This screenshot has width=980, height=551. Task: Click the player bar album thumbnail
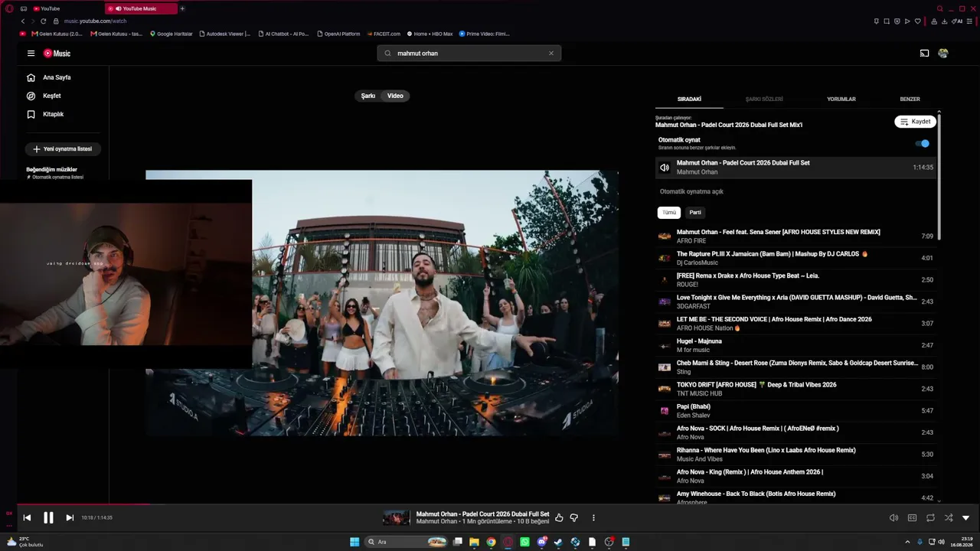[397, 518]
